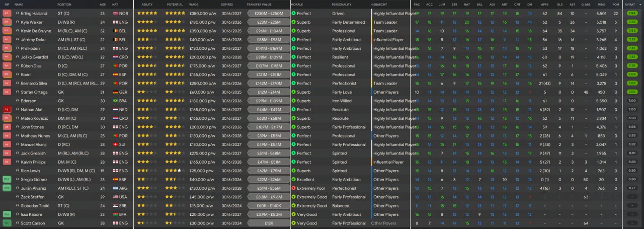Sort by the PERSONALITY column header
Viewport: 644px width, 229px height.
[342, 4]
